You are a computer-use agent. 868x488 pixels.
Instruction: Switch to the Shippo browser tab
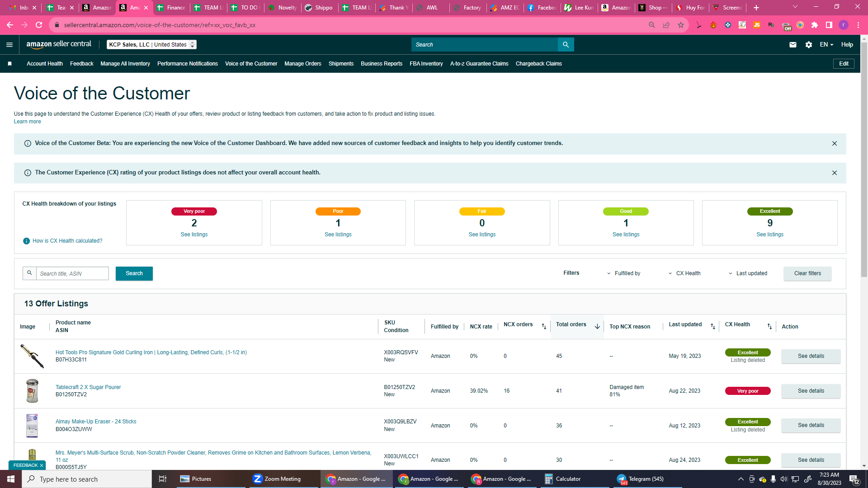coord(320,8)
